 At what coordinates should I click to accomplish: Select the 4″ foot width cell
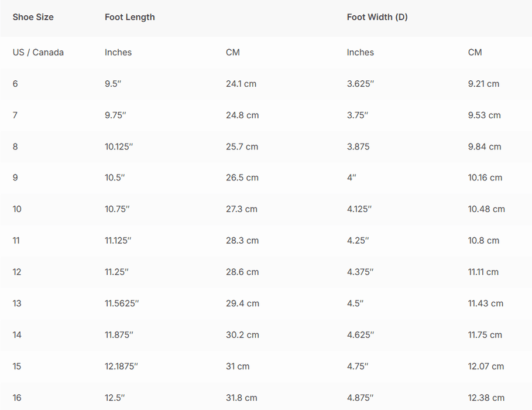tap(351, 177)
